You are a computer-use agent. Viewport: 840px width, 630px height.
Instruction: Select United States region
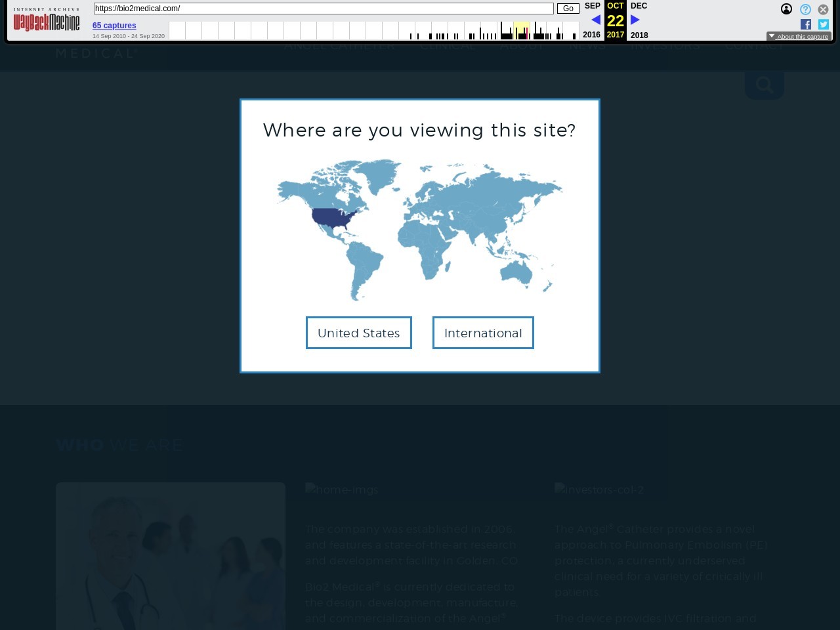[358, 333]
